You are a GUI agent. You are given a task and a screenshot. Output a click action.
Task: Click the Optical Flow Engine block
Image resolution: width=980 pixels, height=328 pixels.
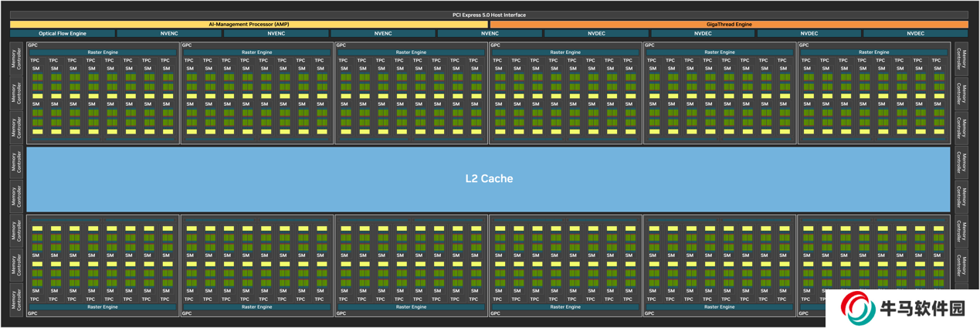63,33
